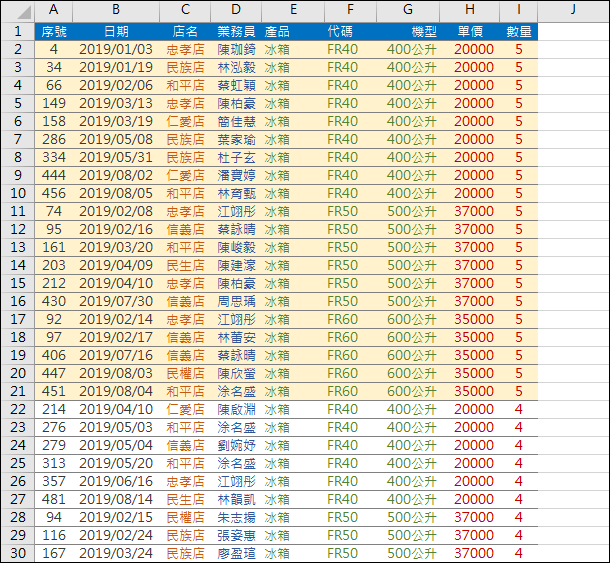Screen dimensions: 610x563
Task: Click the 單價 header cell
Action: tap(470, 31)
